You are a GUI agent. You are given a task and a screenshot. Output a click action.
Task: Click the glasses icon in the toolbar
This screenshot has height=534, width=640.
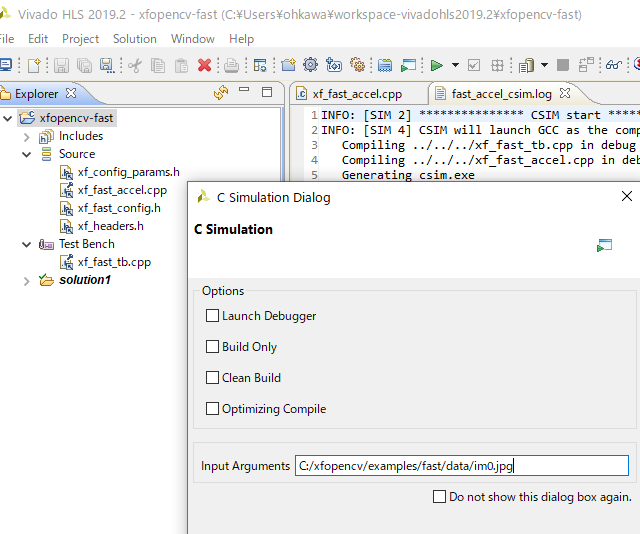[613, 65]
